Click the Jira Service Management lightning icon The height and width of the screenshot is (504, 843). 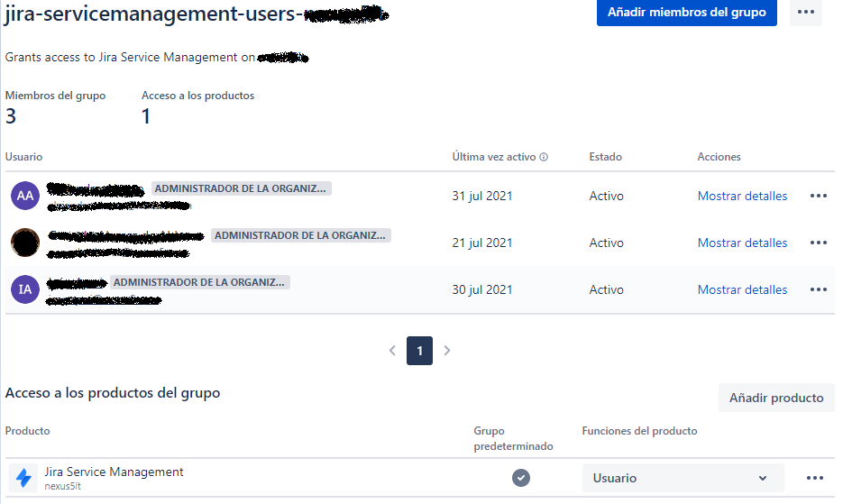pos(23,478)
